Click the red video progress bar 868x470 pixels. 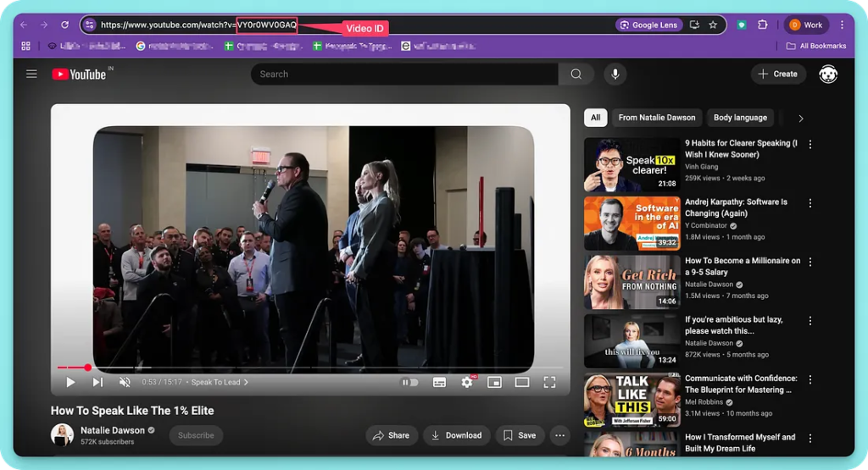[x=72, y=368]
